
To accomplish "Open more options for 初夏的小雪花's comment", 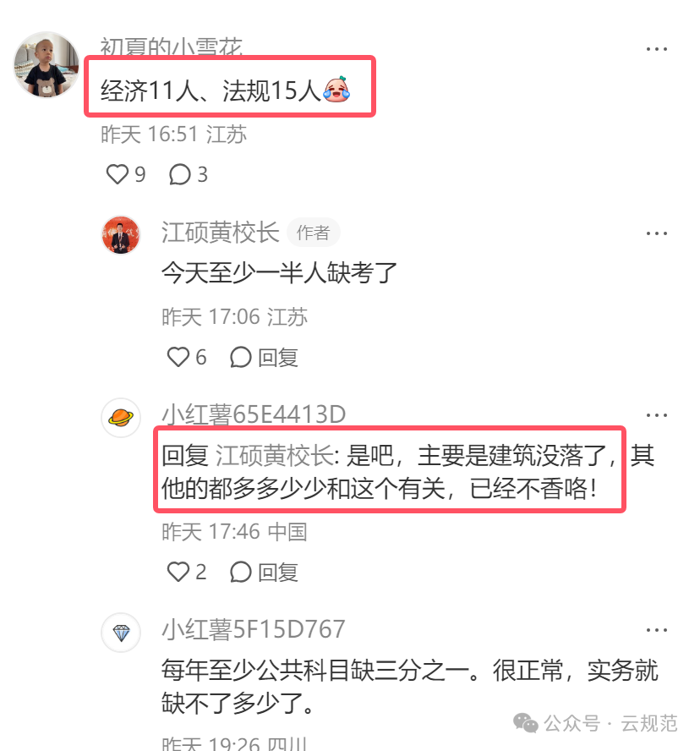I will pyautogui.click(x=656, y=49).
